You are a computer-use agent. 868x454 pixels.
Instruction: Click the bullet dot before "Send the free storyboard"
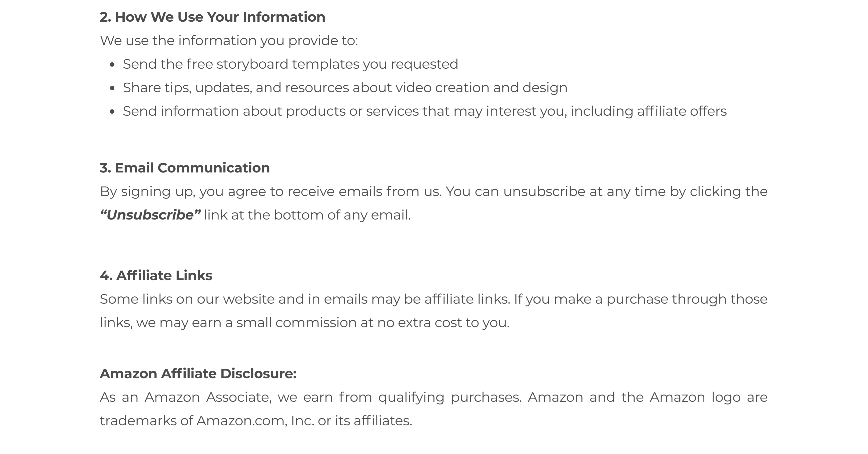tap(113, 64)
